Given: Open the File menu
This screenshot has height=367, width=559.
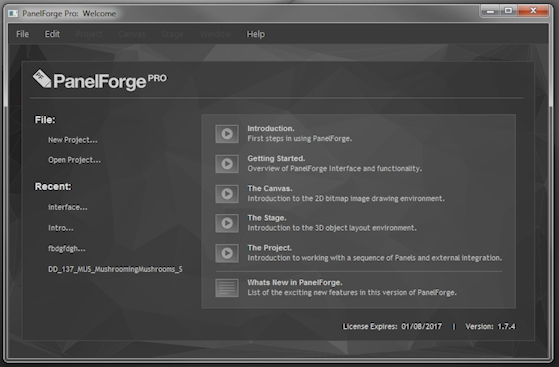Looking at the screenshot, I should (x=22, y=34).
